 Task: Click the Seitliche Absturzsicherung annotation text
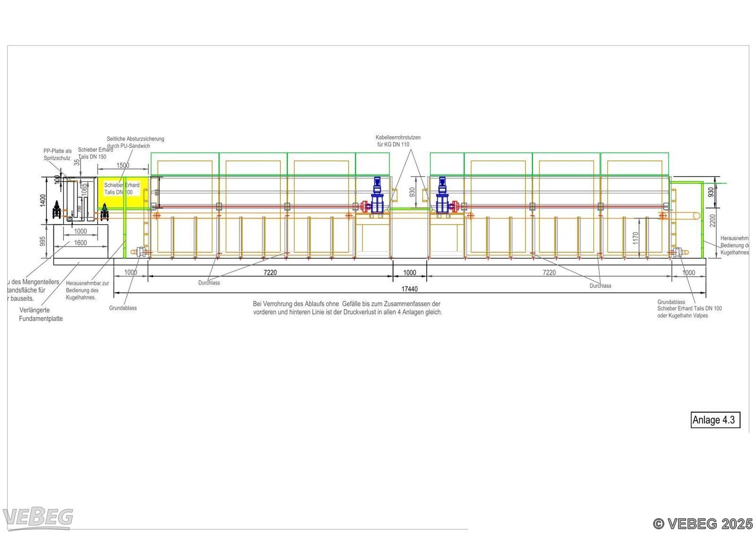click(135, 142)
